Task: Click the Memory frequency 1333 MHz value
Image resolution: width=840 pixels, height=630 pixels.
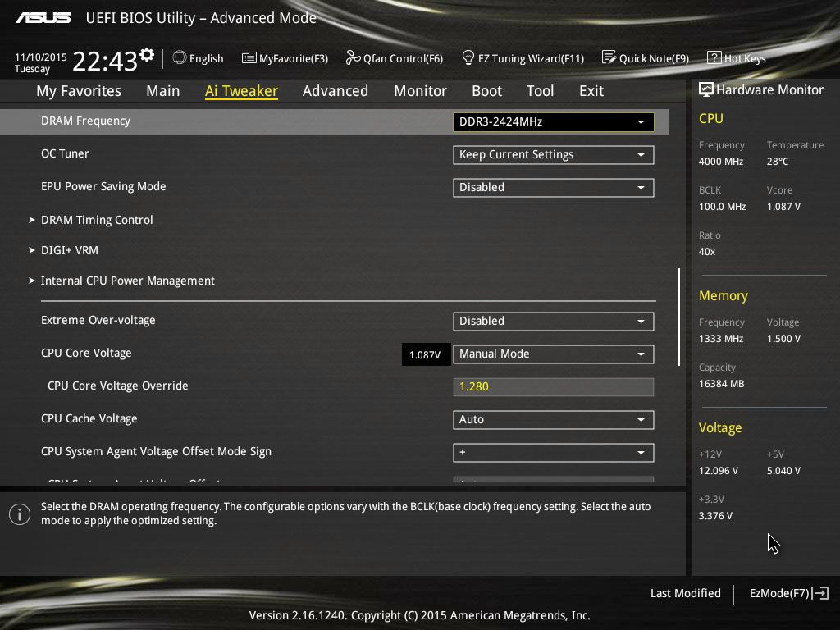Action: click(x=721, y=339)
